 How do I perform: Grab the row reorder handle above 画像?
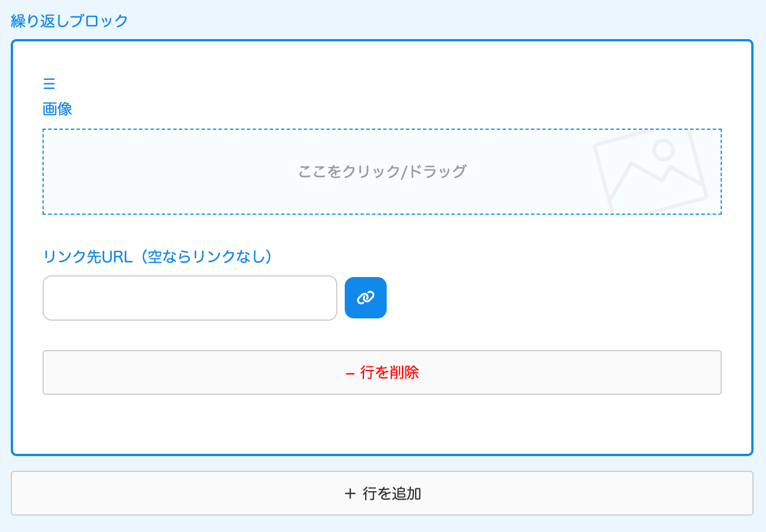[49, 84]
